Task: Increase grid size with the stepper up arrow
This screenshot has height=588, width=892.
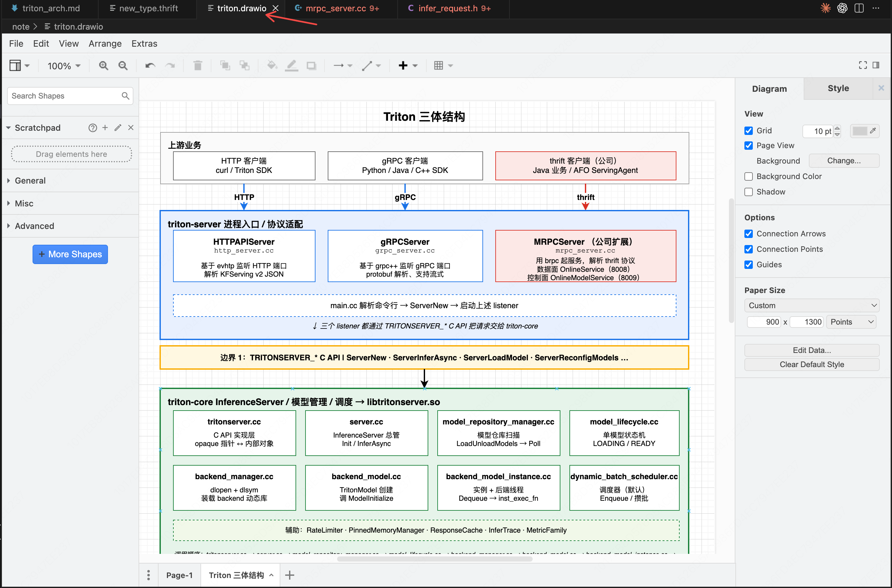Action: coord(837,128)
